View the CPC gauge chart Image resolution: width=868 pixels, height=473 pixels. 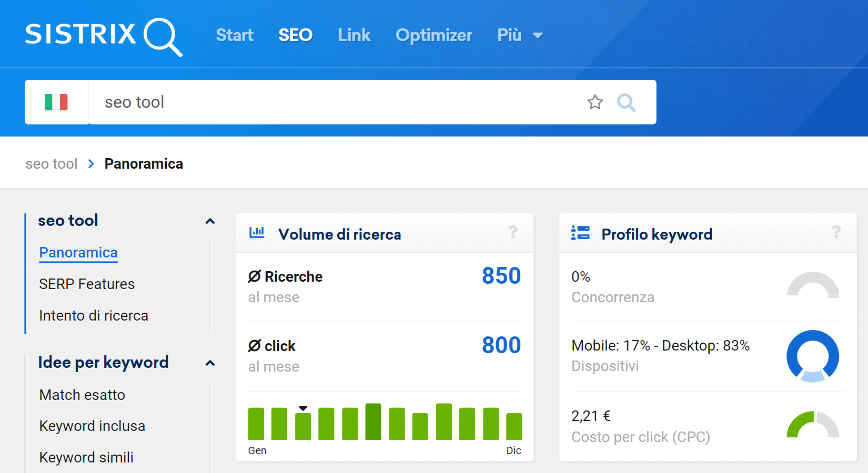813,424
